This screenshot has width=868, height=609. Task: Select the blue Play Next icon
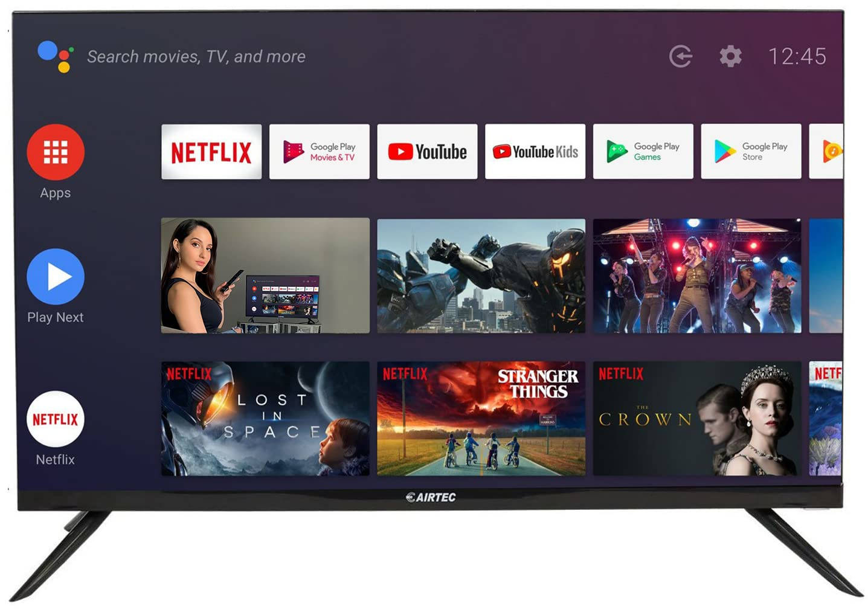tap(56, 277)
